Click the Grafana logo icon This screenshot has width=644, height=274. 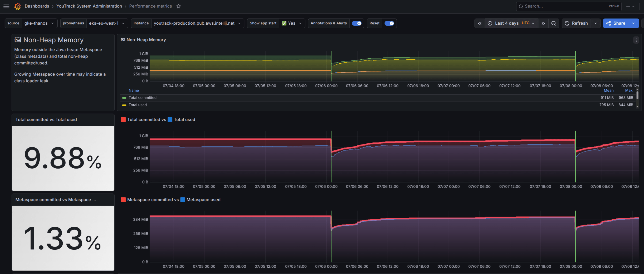point(17,6)
